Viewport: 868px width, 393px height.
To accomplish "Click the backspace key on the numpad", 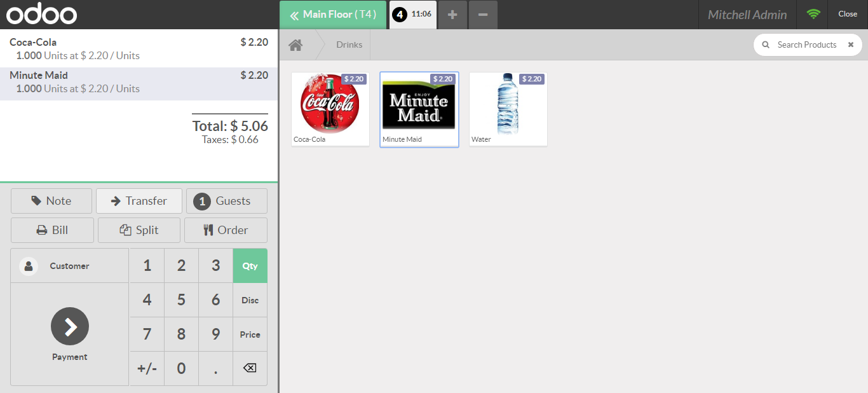I will [x=250, y=368].
